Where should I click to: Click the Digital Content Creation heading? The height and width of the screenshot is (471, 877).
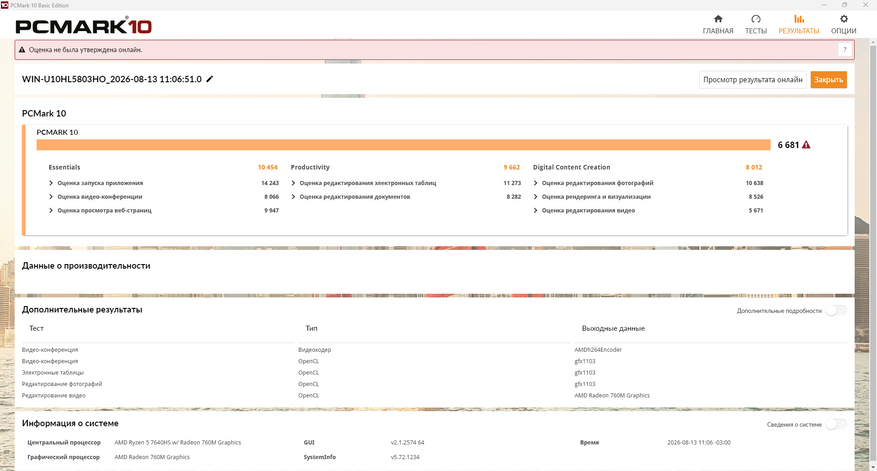click(x=571, y=167)
